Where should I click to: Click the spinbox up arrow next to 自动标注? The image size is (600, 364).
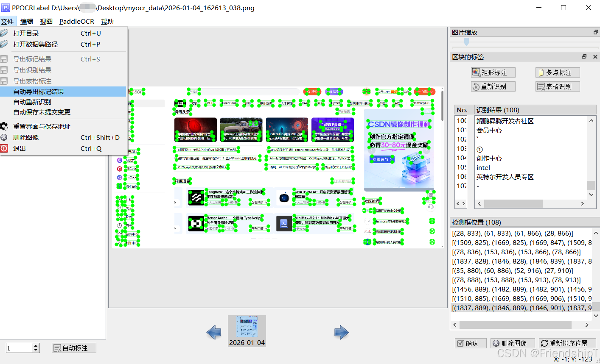(36, 346)
